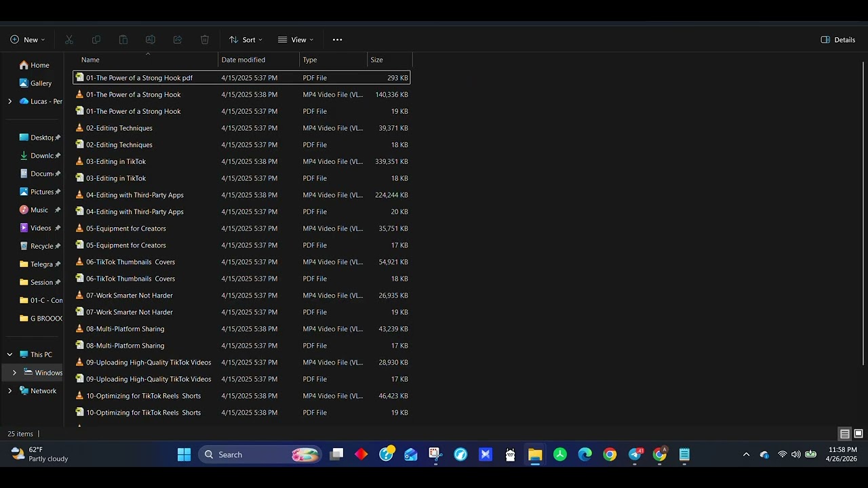Open the New item dropdown

(28, 40)
